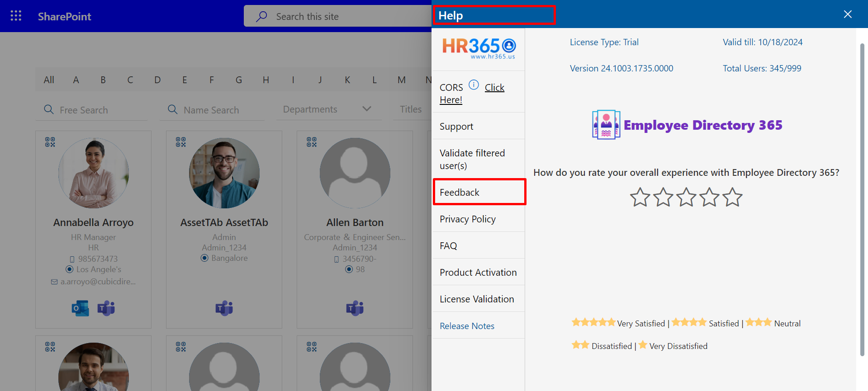
Task: Go to Product Activation
Action: point(479,272)
